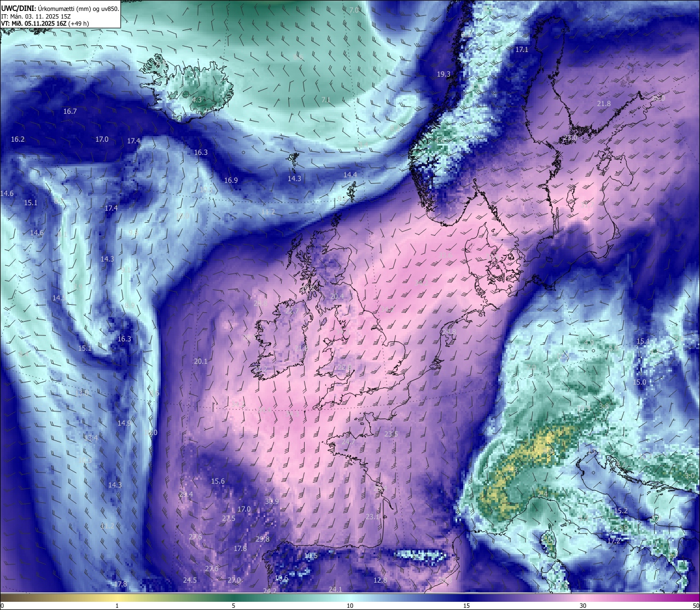Click the 16.2 map value
Screen dimensions: 700x610
17,139
